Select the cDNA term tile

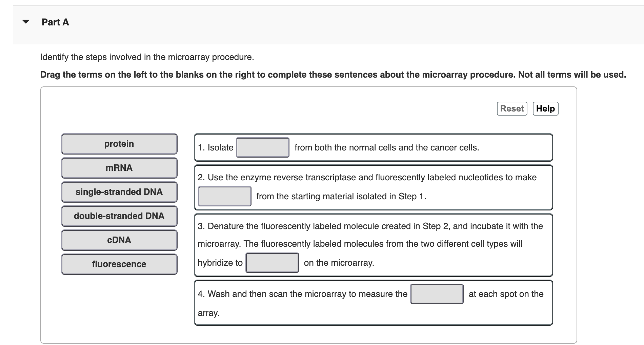coord(119,240)
